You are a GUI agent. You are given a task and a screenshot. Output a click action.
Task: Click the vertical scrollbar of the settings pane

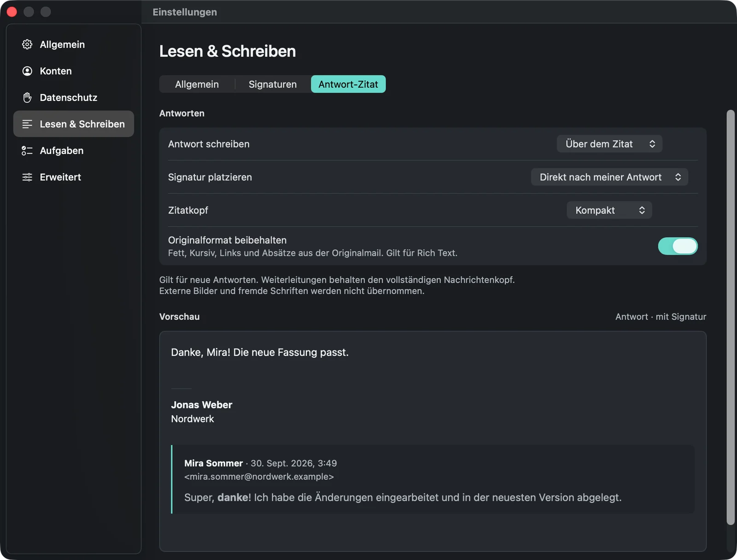(x=731, y=317)
